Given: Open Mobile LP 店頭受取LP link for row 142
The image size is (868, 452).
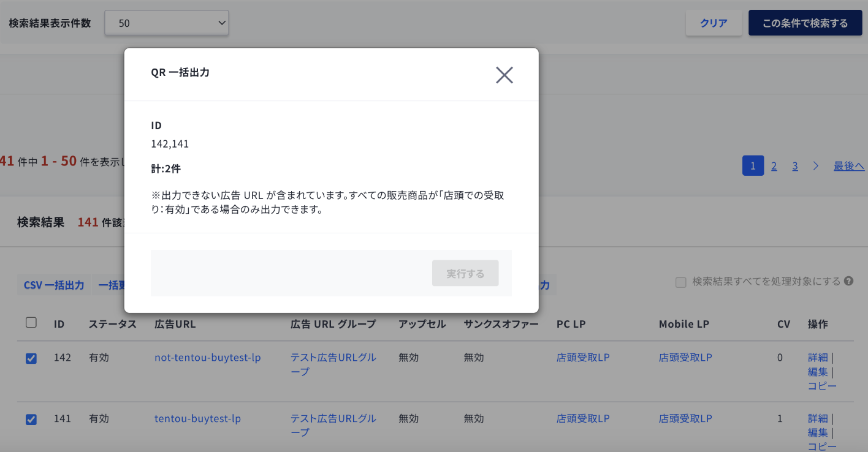Looking at the screenshot, I should 685,358.
